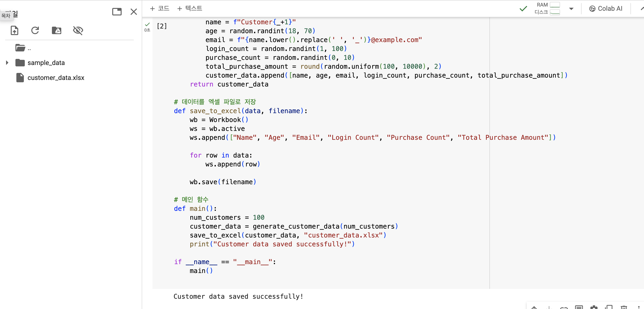Screen dimensions: 644x309
Task: Open the Colab AI assistant
Action: point(606,9)
